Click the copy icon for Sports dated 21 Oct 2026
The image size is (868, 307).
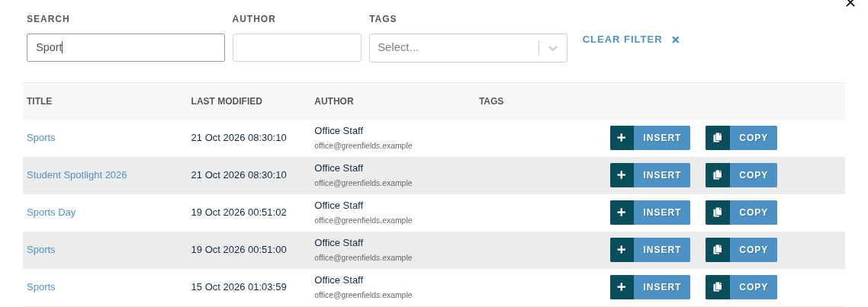click(718, 138)
